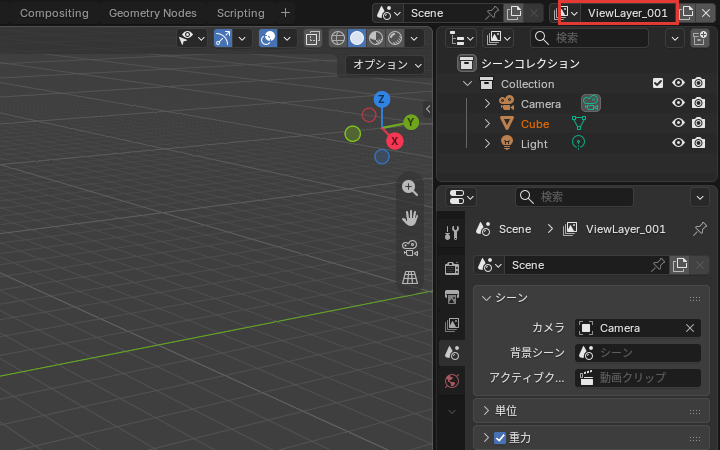Viewport: 720px width, 450px height.
Task: Open the outliner filter dropdown
Action: (675, 38)
